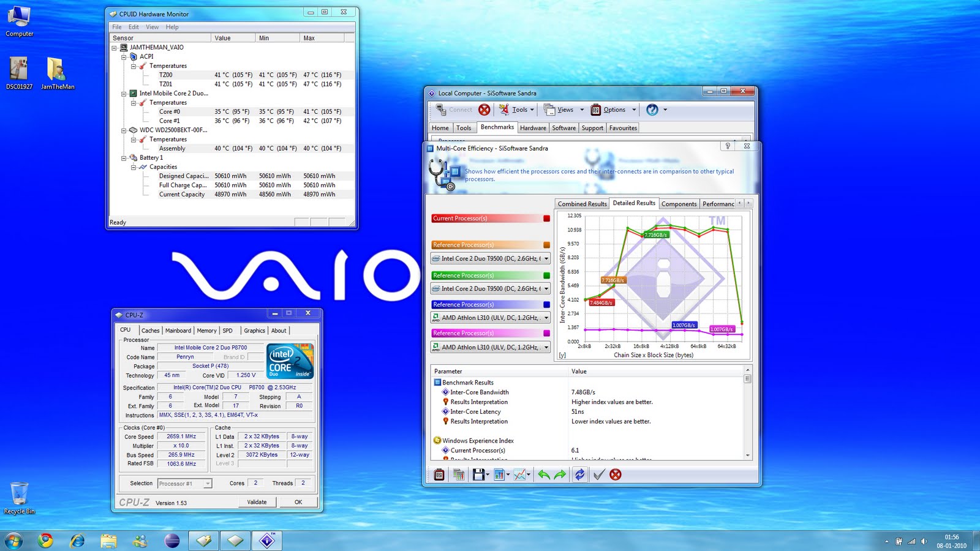
Task: Switch to the Mainboard tab in CPU-Z
Action: click(x=178, y=331)
